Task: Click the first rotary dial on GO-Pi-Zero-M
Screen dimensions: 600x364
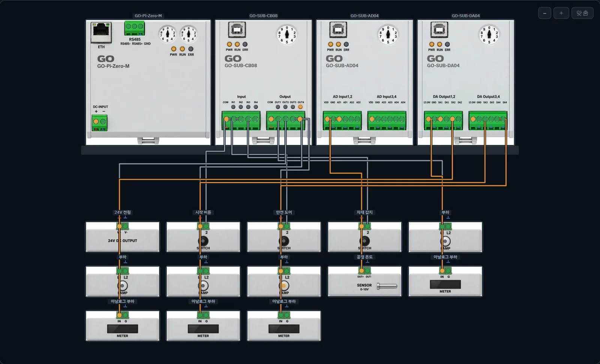Action: point(168,34)
